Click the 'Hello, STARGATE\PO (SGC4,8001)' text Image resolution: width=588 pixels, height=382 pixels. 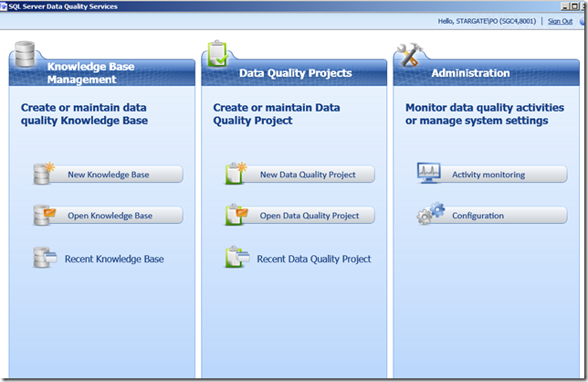[x=487, y=21]
